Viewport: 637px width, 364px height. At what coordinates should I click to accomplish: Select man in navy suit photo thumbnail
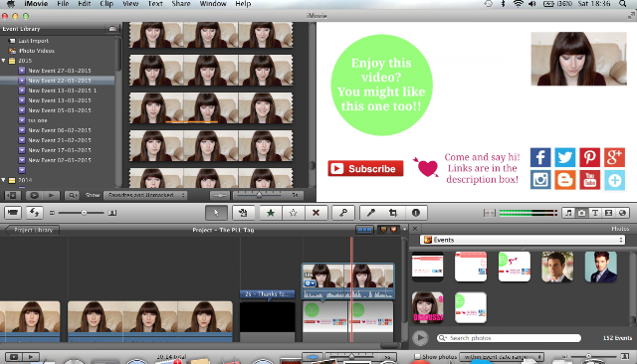[x=601, y=267]
